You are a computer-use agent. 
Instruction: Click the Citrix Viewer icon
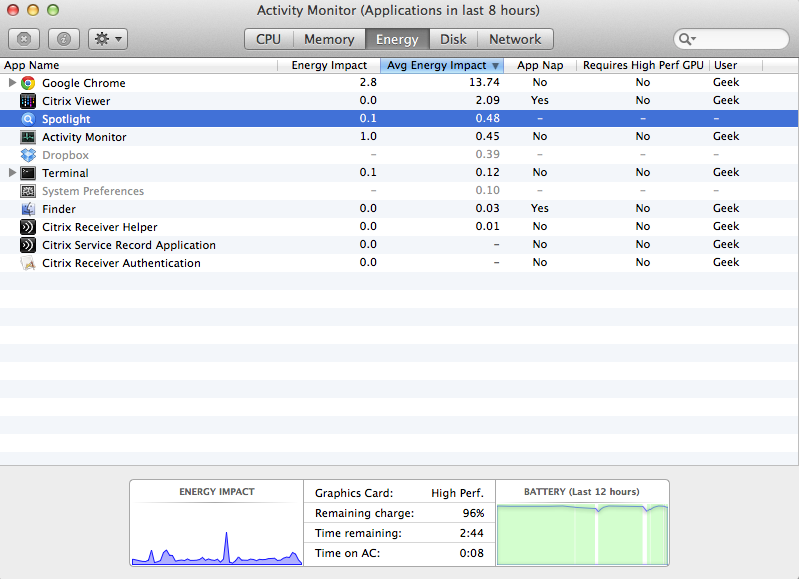pos(28,101)
